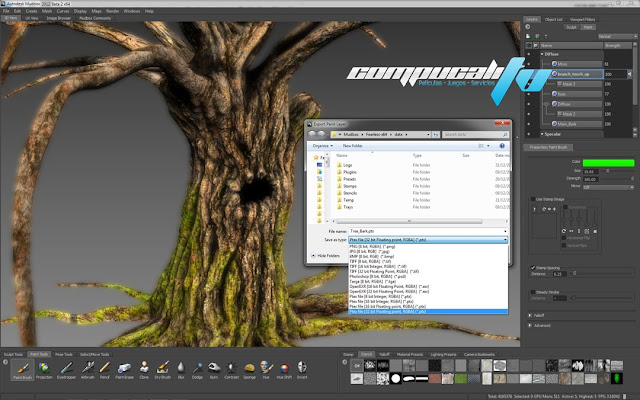640x400 pixels.
Task: Select the Dodge tool
Action: click(x=197, y=370)
